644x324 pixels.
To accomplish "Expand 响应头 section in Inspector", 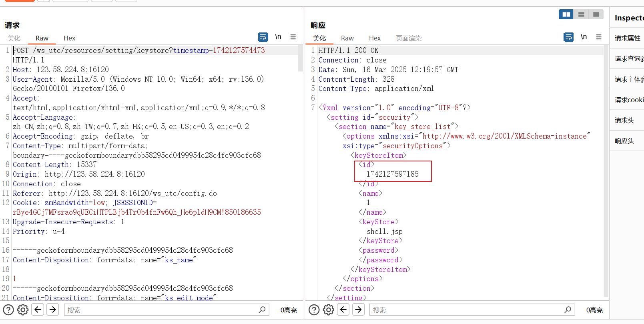I will (627, 141).
